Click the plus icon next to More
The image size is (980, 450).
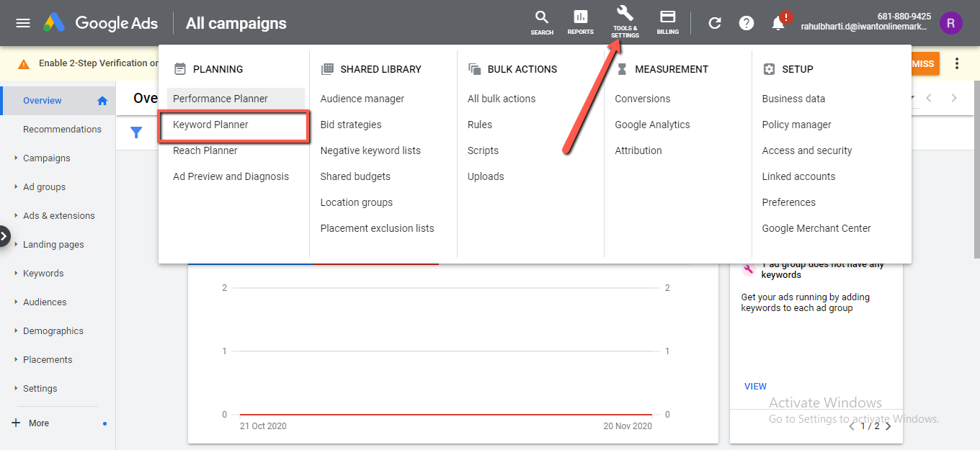coord(17,423)
